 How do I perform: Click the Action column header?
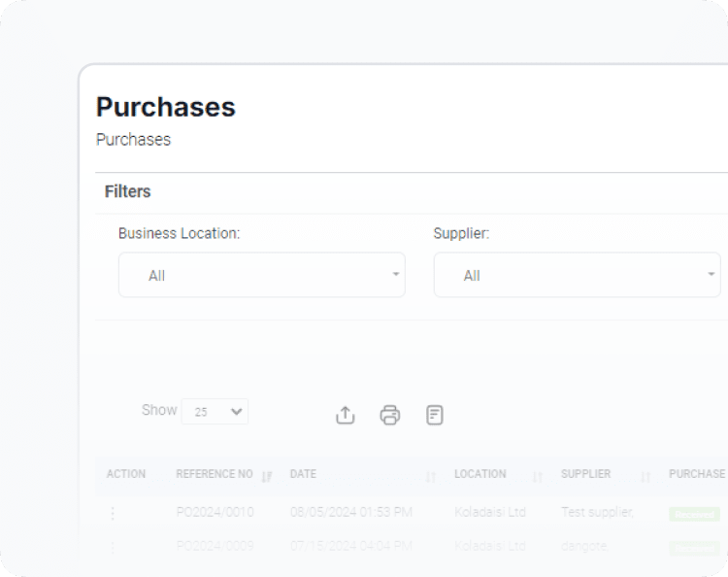(x=126, y=474)
